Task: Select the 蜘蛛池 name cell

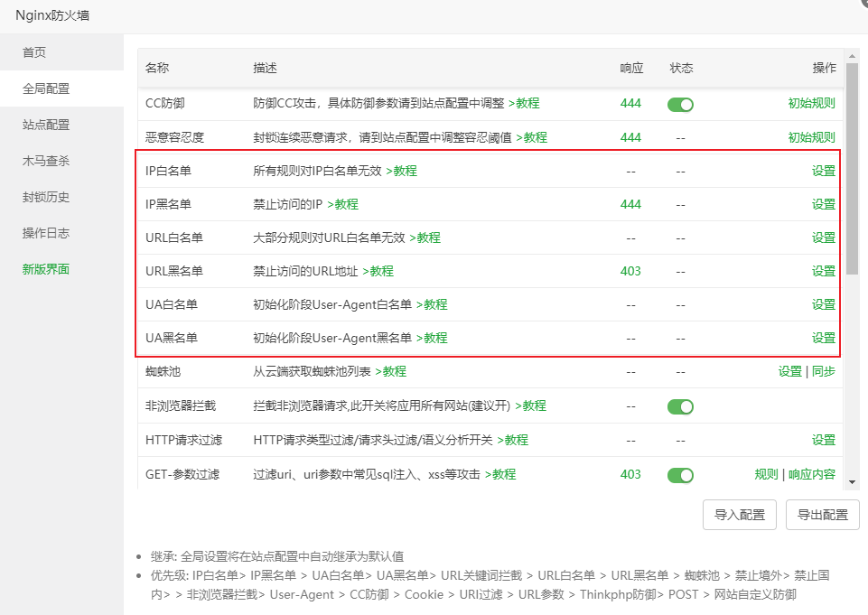Action: (x=163, y=371)
